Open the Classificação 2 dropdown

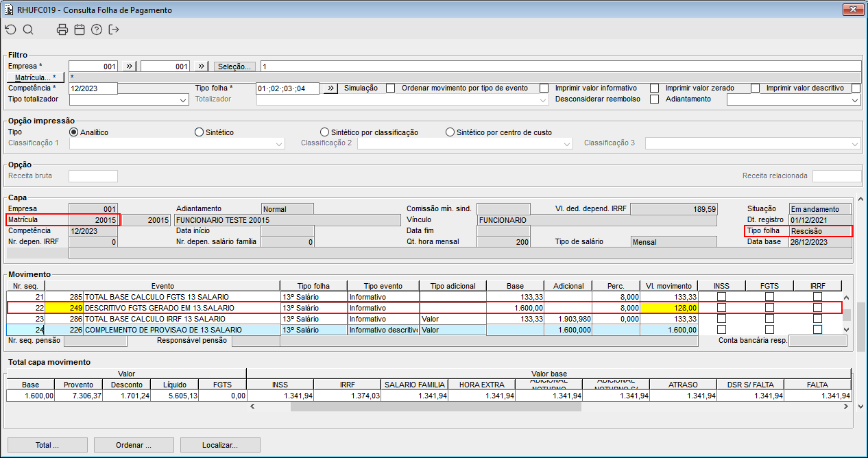pos(567,144)
